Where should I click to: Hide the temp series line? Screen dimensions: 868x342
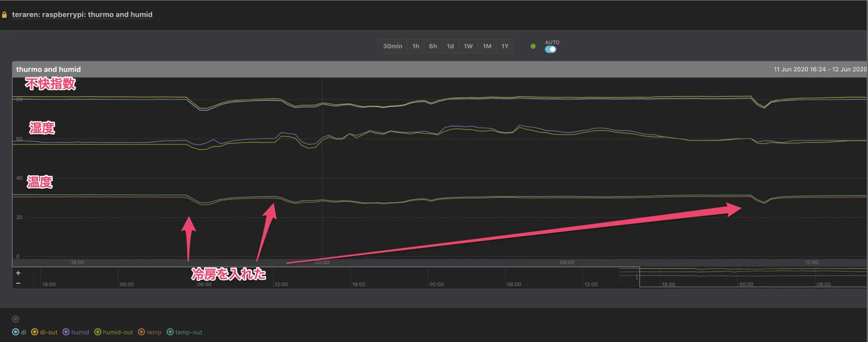pos(150,332)
